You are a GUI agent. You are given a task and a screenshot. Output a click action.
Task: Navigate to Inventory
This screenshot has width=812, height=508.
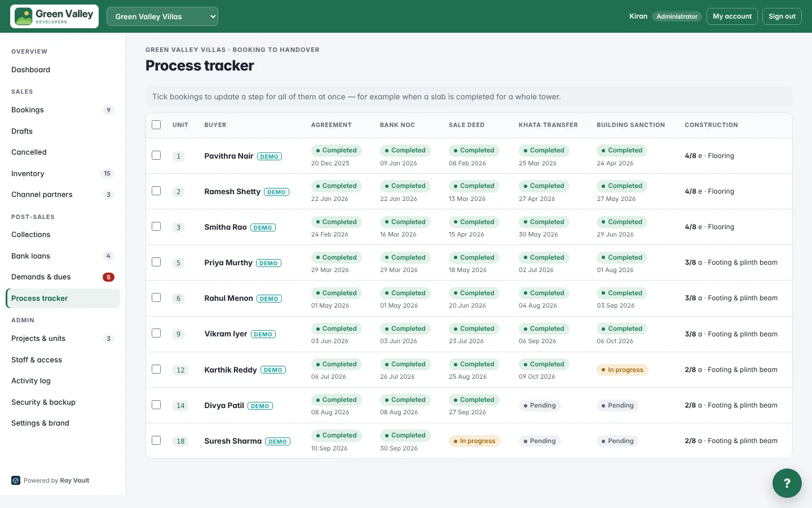[x=63, y=173]
